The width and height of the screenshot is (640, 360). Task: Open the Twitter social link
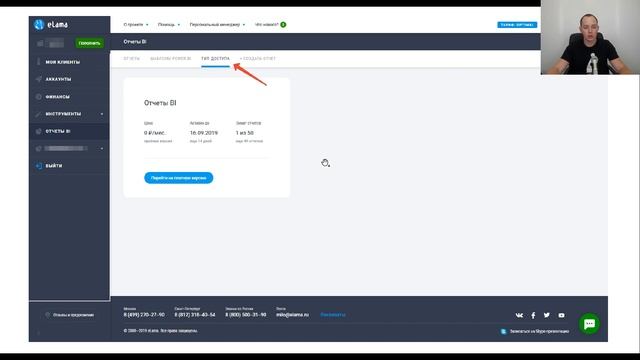click(x=547, y=315)
